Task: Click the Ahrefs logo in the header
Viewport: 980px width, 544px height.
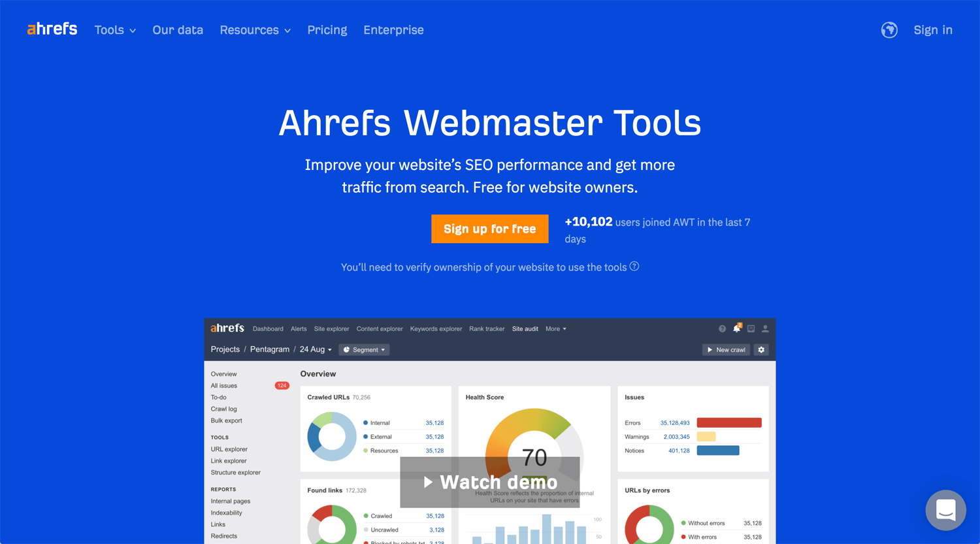Action: [52, 29]
